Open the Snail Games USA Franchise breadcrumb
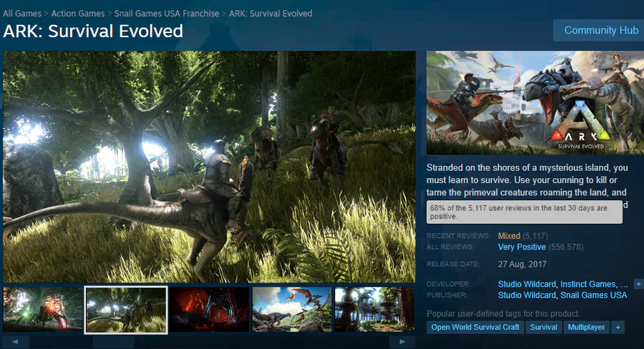 (167, 14)
